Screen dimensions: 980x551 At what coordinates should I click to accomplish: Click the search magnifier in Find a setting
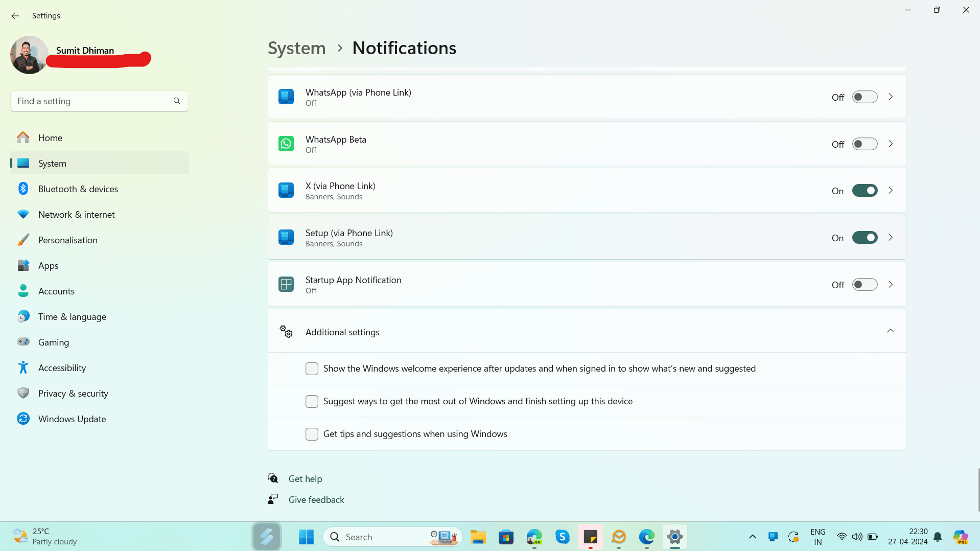click(177, 101)
